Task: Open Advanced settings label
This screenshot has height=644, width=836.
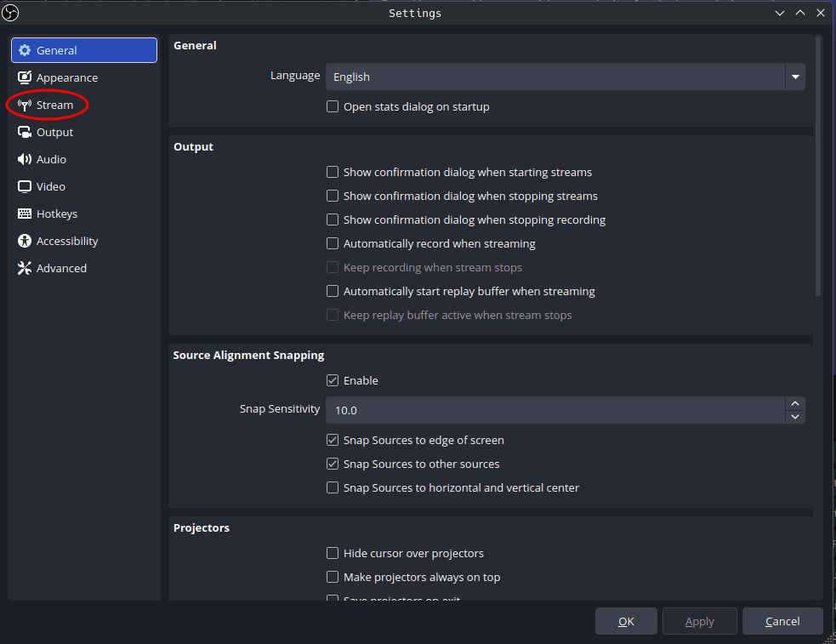Action: [61, 268]
